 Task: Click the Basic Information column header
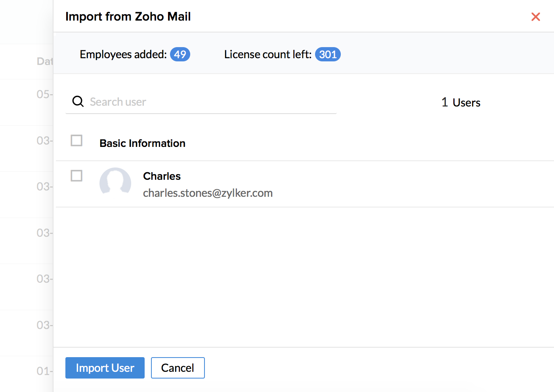[x=142, y=143]
